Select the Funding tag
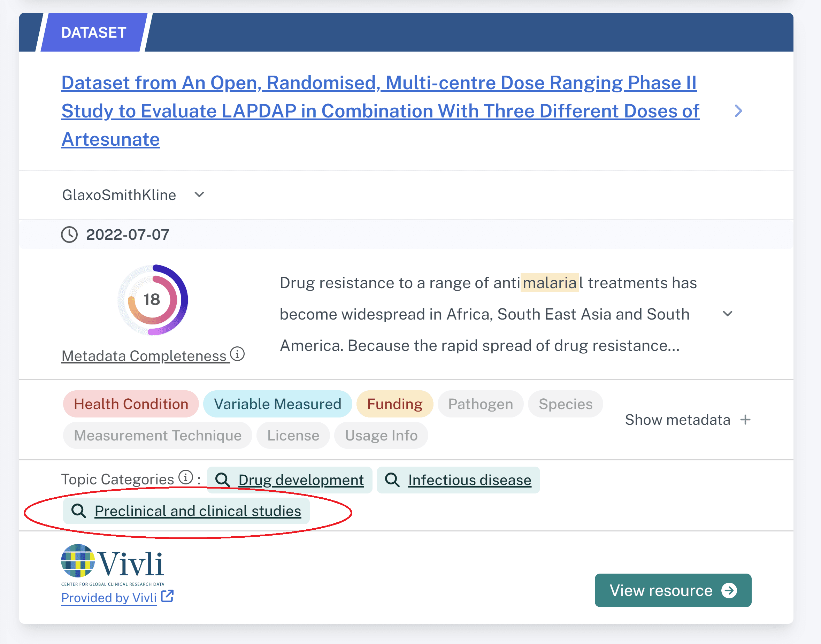This screenshot has width=821, height=644. click(x=395, y=404)
